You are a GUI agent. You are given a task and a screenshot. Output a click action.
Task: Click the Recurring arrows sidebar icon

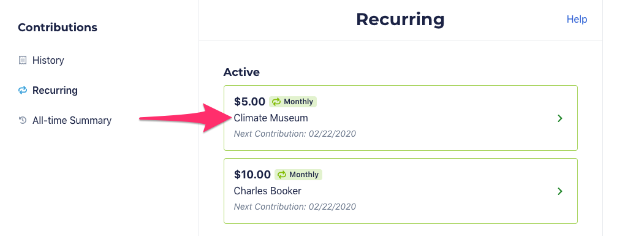23,90
